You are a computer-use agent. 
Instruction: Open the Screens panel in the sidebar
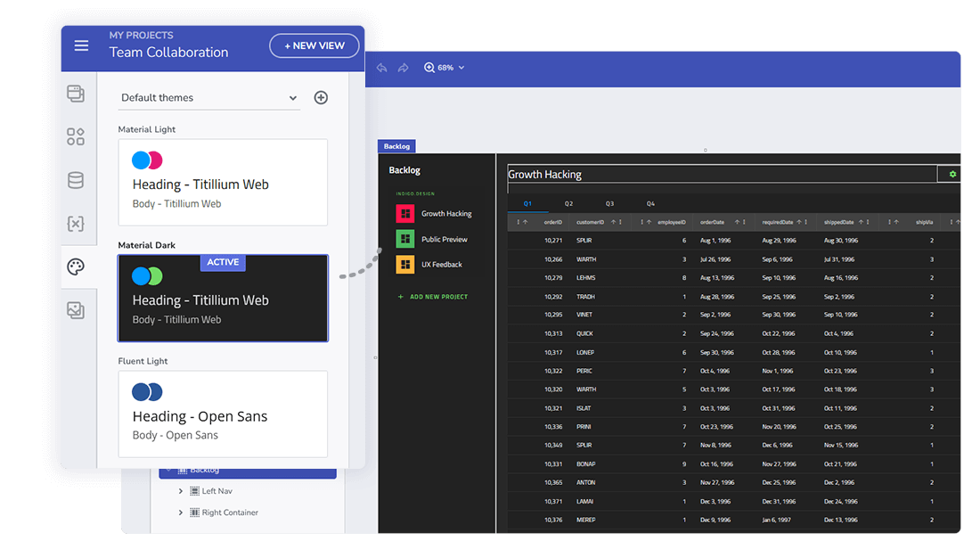pyautogui.click(x=76, y=93)
